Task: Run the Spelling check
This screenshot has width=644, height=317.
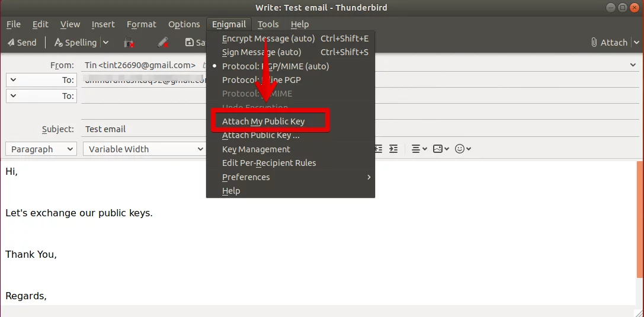Action: [x=76, y=42]
